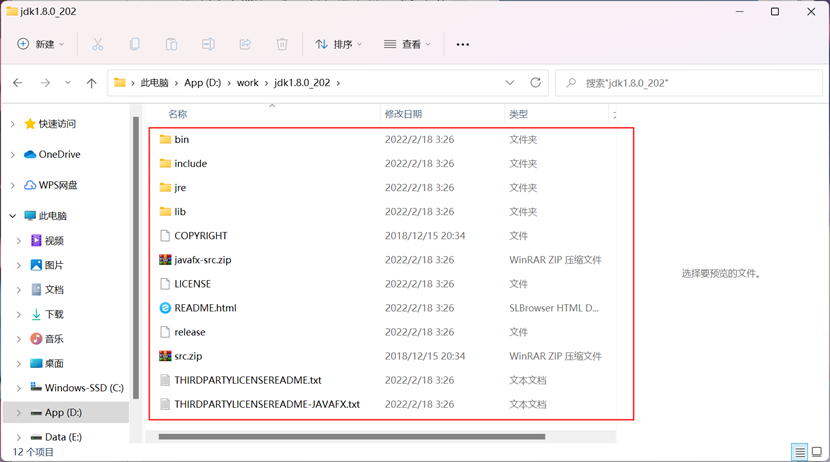Image resolution: width=830 pixels, height=462 pixels.
Task: Switch to large icons view in status bar
Action: coord(817,452)
